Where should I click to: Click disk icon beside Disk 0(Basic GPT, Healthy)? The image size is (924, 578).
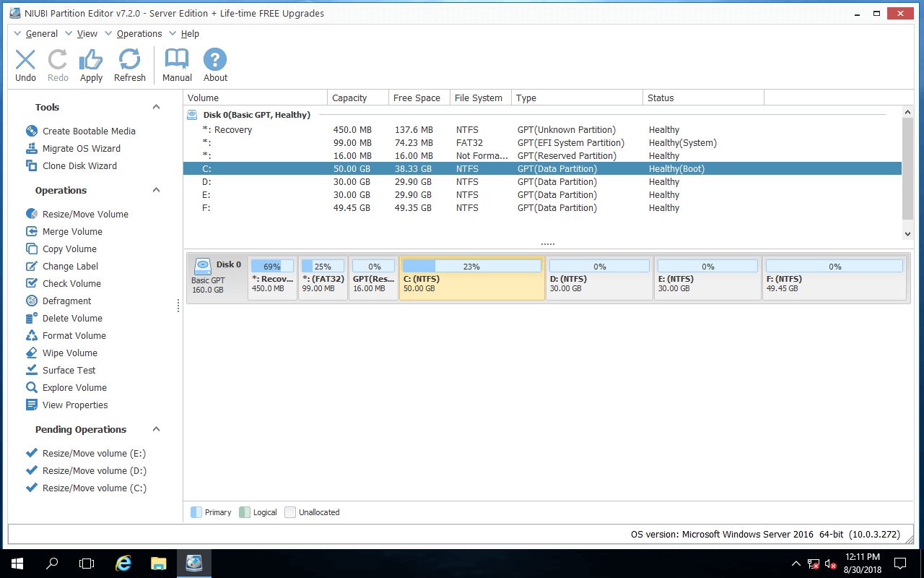click(192, 115)
